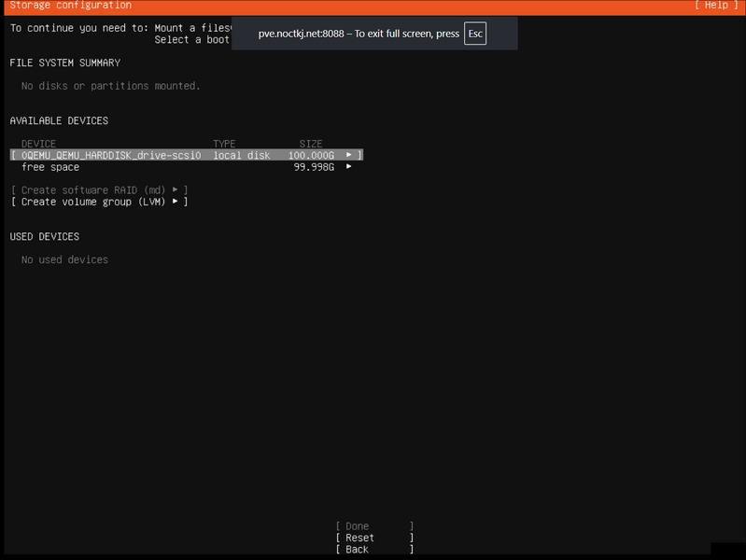The width and height of the screenshot is (746, 560).
Task: Select the QEMU HARDDISK drive-scsi0 device
Action: 110,155
